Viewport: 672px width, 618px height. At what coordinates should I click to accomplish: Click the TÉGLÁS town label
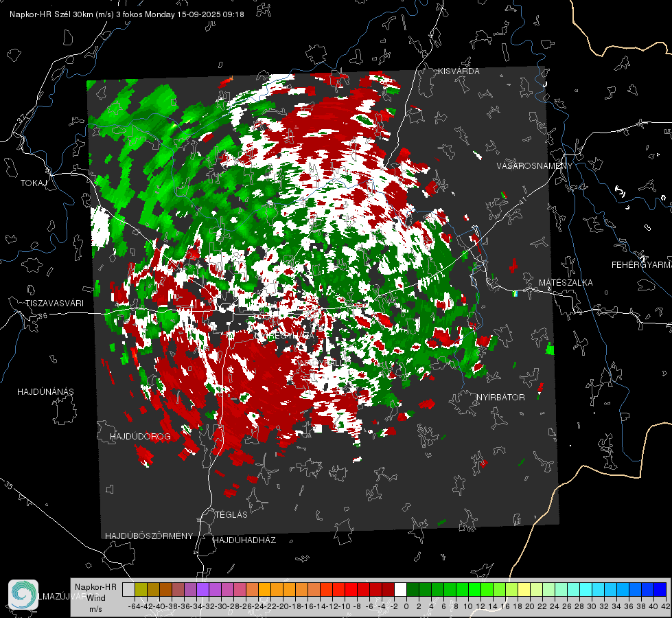[231, 514]
